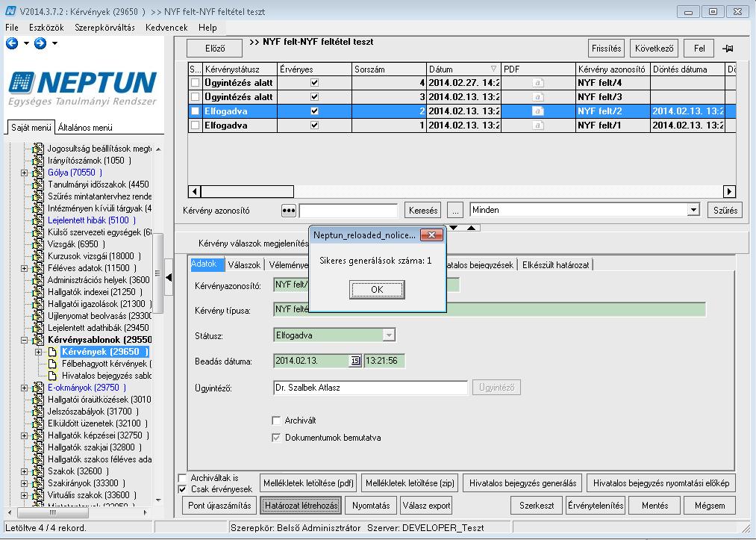Click the Gólya (70550) folder icon
Screen dimensions: 756x540
(x=38, y=173)
